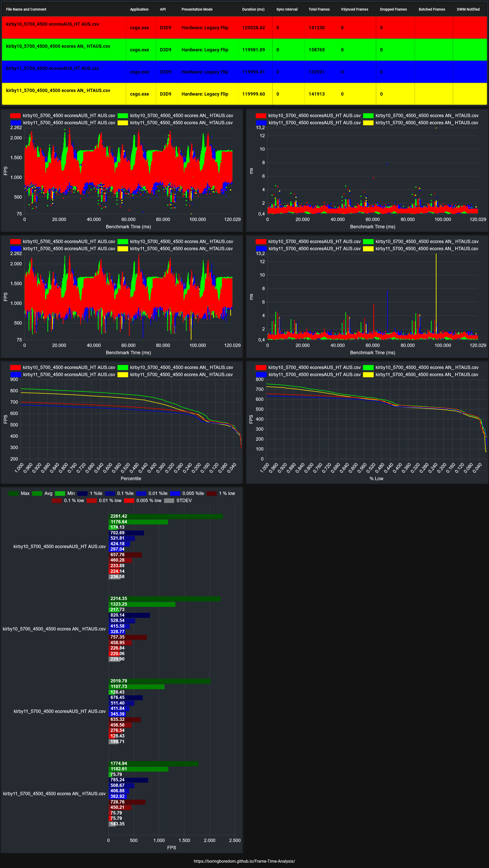Hide the 1 %ile series in bar chart
The height and width of the screenshot is (868, 489).
click(90, 493)
